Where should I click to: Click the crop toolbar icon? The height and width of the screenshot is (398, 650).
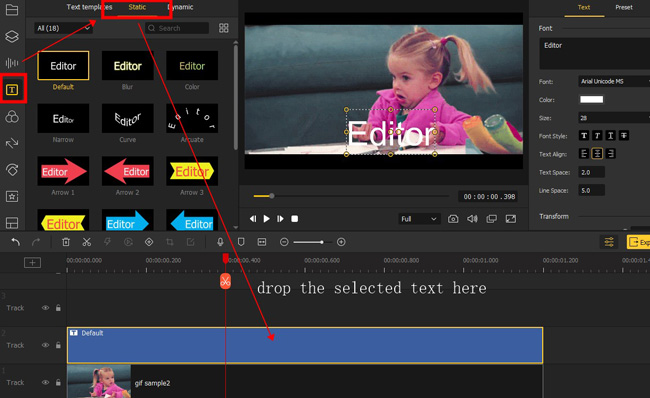click(x=170, y=242)
